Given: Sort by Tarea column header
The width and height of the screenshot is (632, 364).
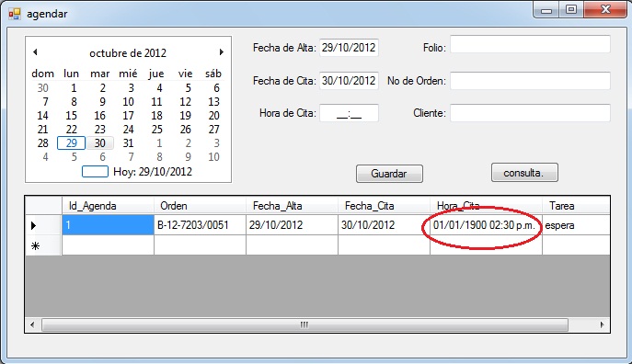Looking at the screenshot, I should [x=576, y=206].
